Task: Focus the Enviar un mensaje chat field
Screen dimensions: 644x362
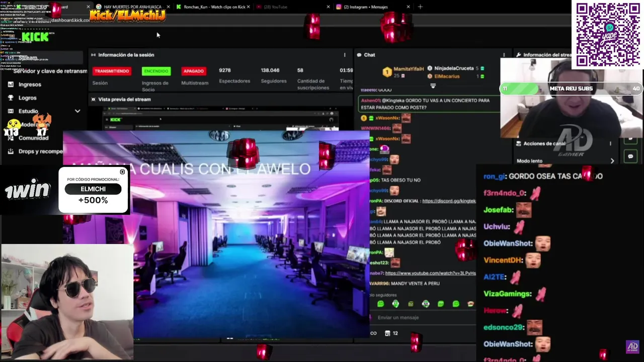Action: point(423,317)
